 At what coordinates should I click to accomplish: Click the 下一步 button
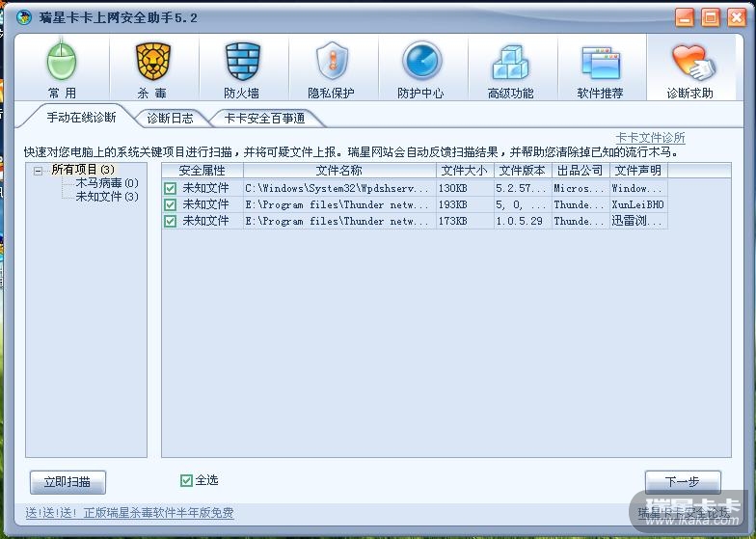[x=683, y=482]
